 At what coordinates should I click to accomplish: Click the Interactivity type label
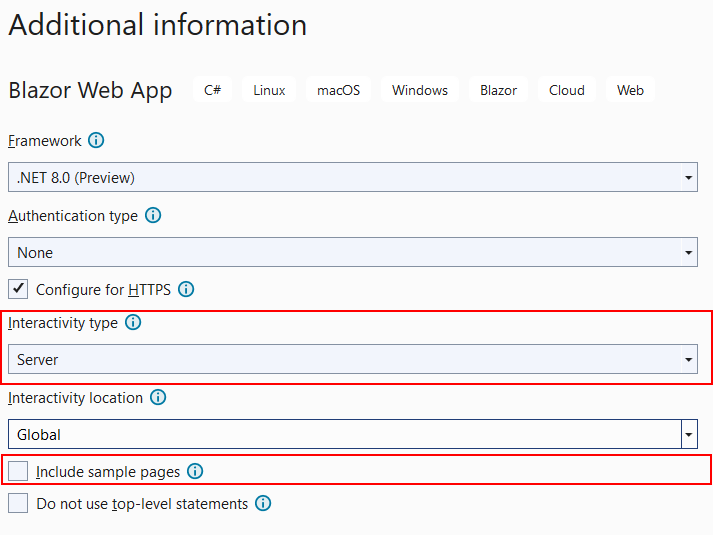(63, 323)
